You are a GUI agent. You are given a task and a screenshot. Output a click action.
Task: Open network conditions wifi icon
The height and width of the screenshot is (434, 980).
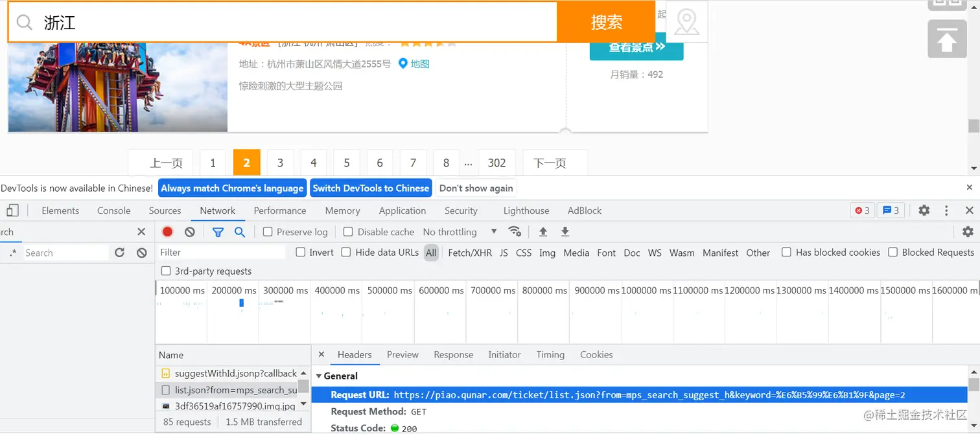(x=515, y=232)
